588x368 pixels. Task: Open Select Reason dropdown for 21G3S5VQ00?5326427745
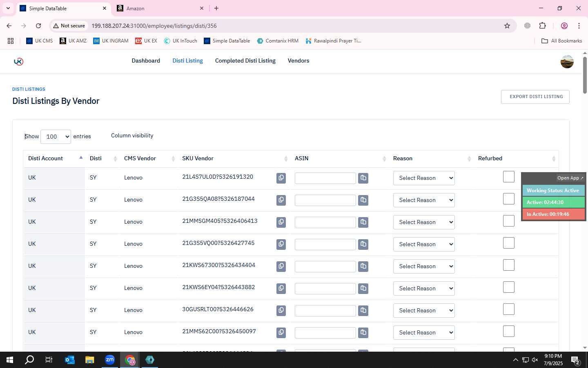click(424, 244)
